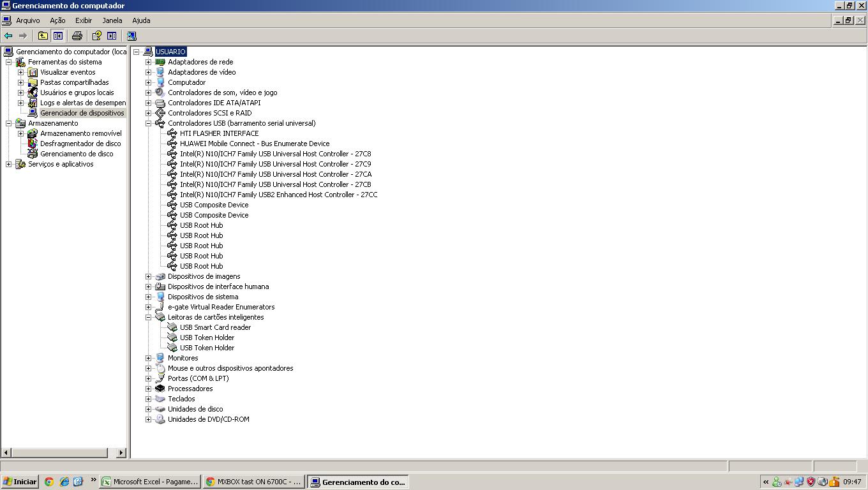Click the Adaptadores de vídeo icon
Viewport: 868px width, 490px height.
160,72
